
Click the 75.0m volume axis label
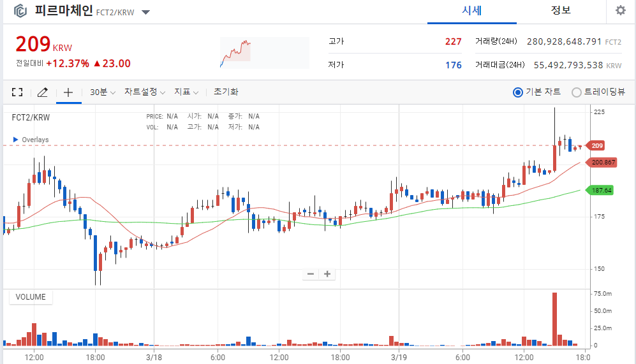tap(603, 293)
